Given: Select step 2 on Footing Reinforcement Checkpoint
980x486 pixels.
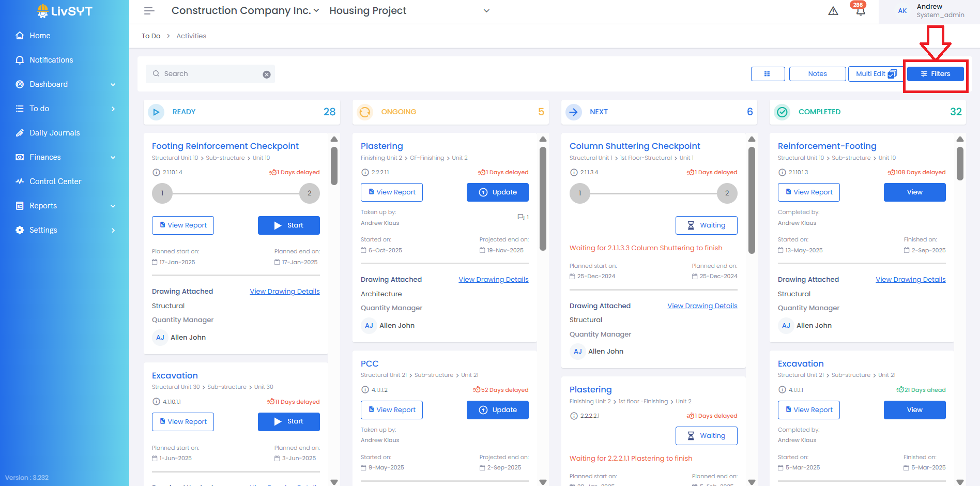Looking at the screenshot, I should [x=309, y=193].
